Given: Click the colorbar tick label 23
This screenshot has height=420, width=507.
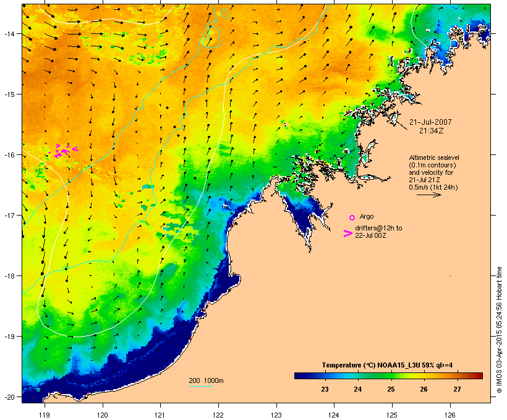Looking at the screenshot, I should point(325,389).
